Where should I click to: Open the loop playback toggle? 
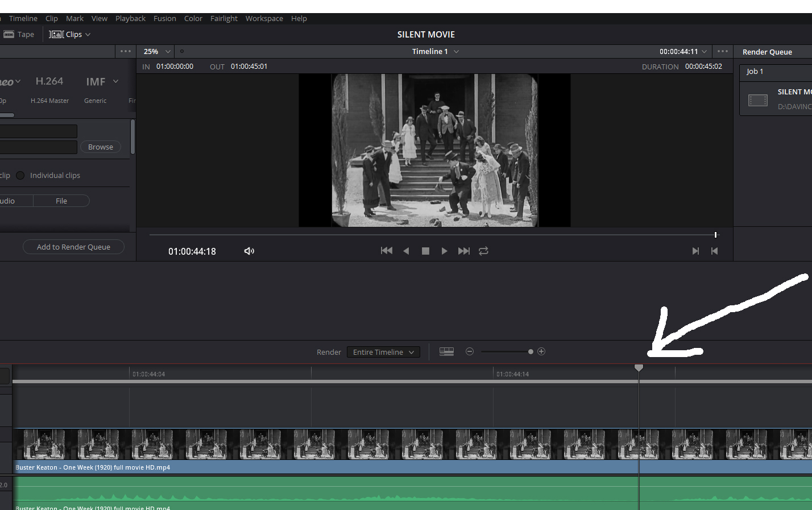[483, 250]
